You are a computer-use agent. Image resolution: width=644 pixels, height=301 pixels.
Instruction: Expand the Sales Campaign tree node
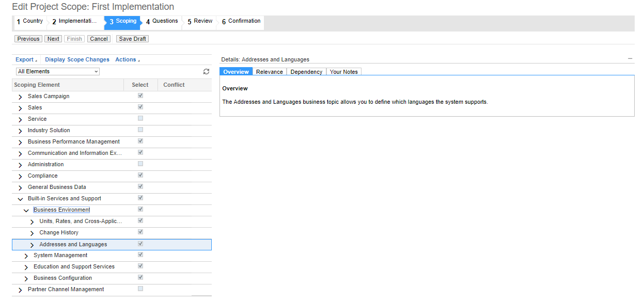(20, 97)
